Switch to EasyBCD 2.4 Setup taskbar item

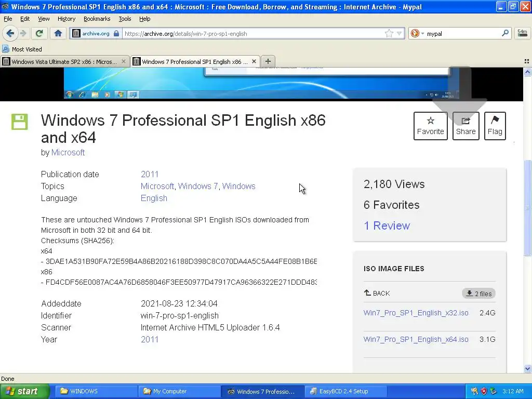click(344, 391)
